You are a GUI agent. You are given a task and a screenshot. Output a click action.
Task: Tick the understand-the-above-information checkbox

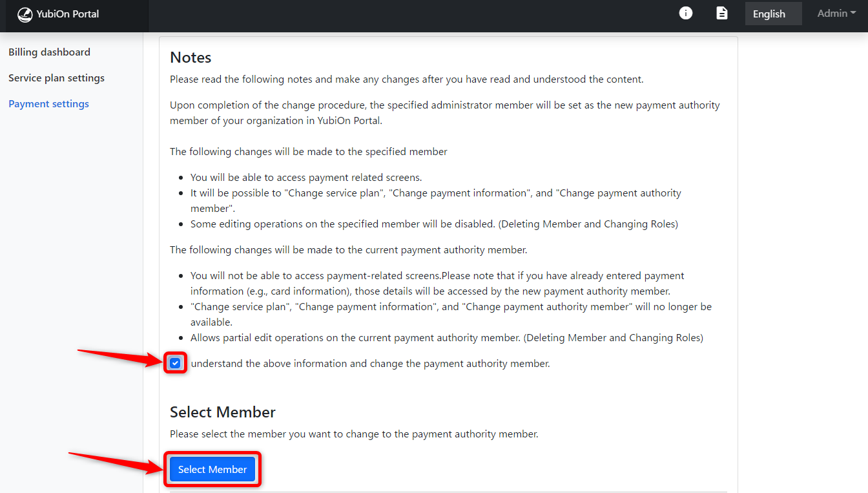(175, 363)
